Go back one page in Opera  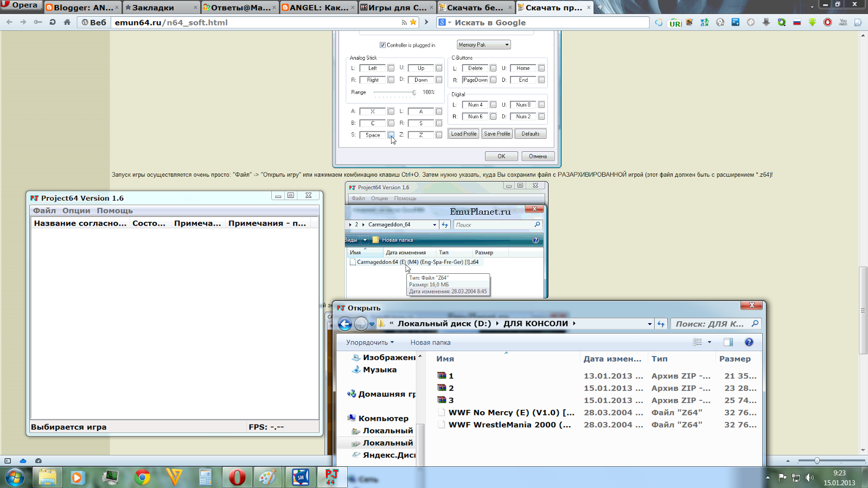tap(9, 22)
